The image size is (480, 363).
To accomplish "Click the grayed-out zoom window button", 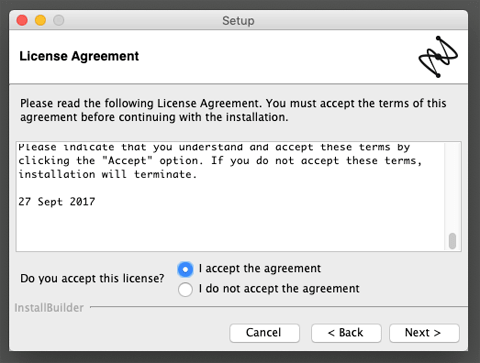I will click(x=59, y=20).
